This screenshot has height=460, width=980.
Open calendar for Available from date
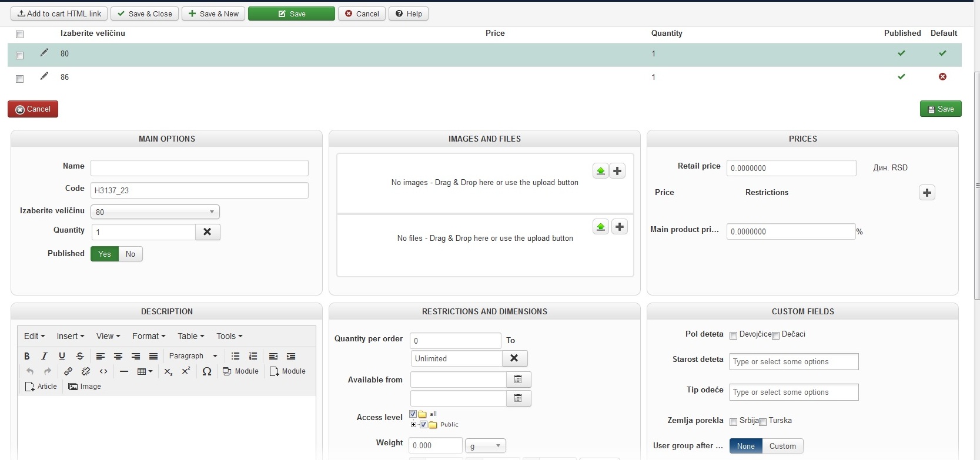coord(519,380)
